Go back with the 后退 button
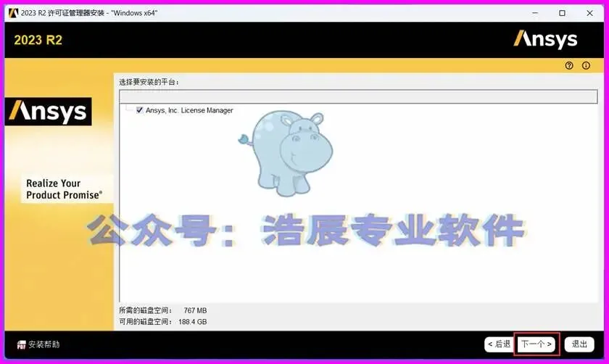The image size is (609, 364). pos(499,344)
